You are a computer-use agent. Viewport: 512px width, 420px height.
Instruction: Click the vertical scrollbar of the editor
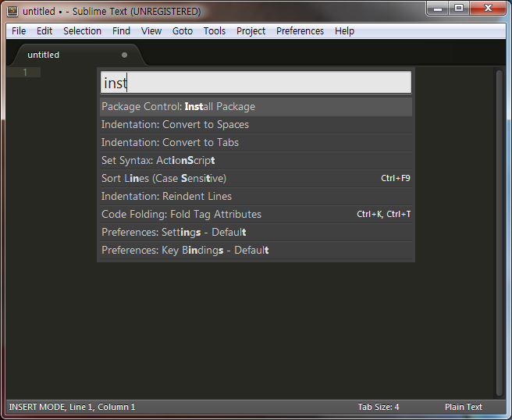[x=499, y=233]
